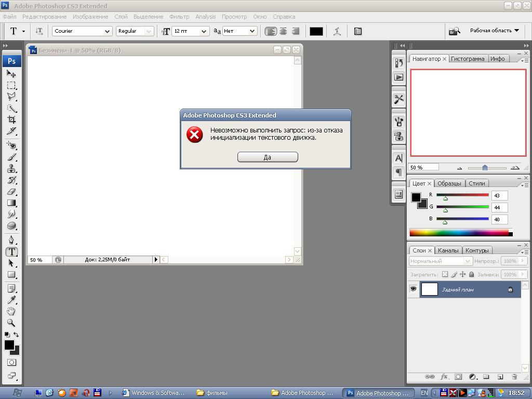Toggle center text alignment
Image resolution: width=532 pixels, height=399 pixels.
[x=283, y=31]
